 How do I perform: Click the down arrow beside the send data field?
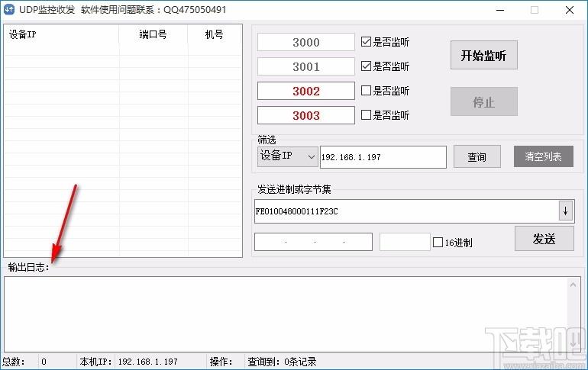pos(566,211)
